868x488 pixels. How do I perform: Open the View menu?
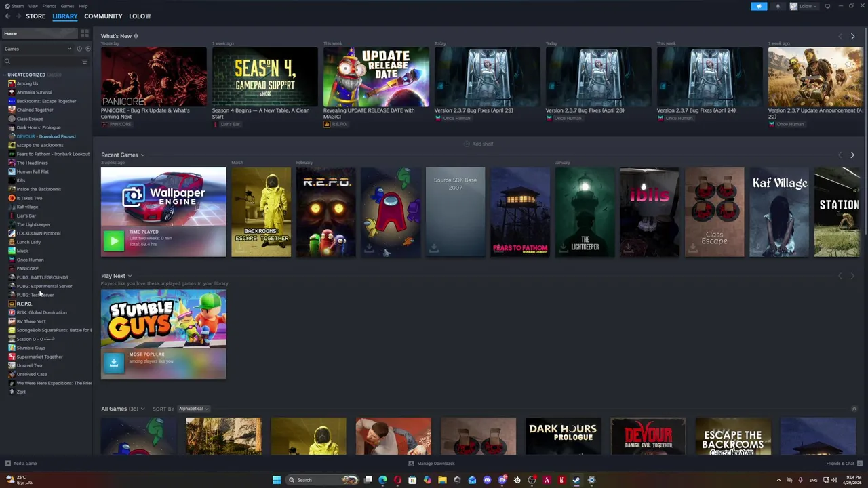33,6
